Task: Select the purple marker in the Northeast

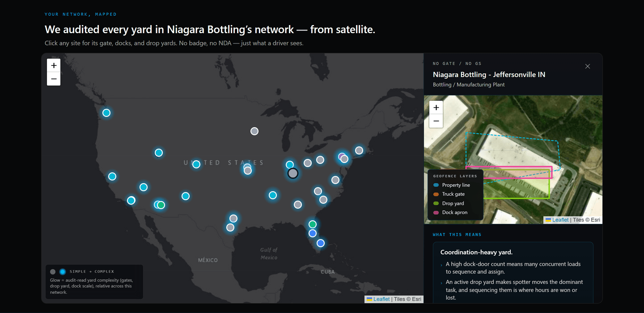Action: 342,156
